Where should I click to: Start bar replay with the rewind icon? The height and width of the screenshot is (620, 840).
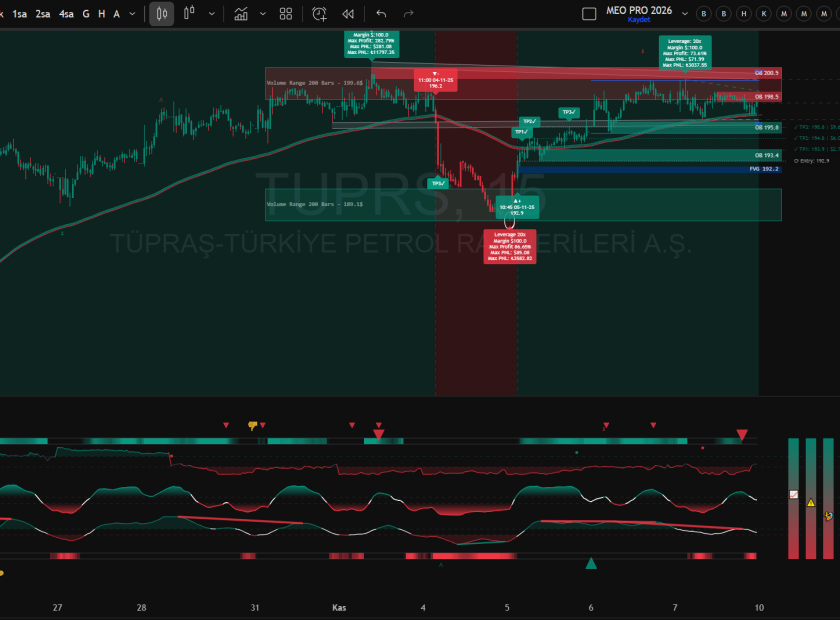click(347, 14)
